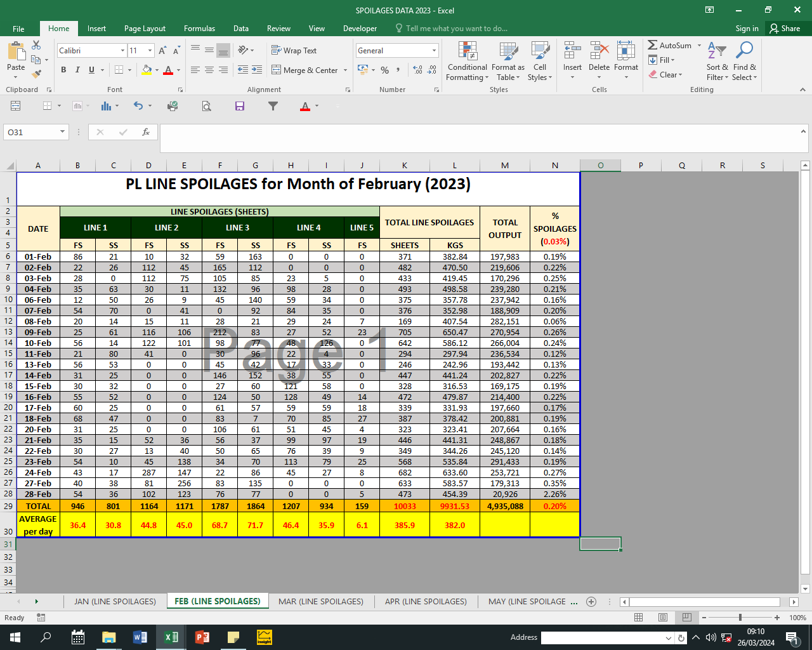The height and width of the screenshot is (650, 812).
Task: Open the font size 11 dropdown
Action: point(150,50)
